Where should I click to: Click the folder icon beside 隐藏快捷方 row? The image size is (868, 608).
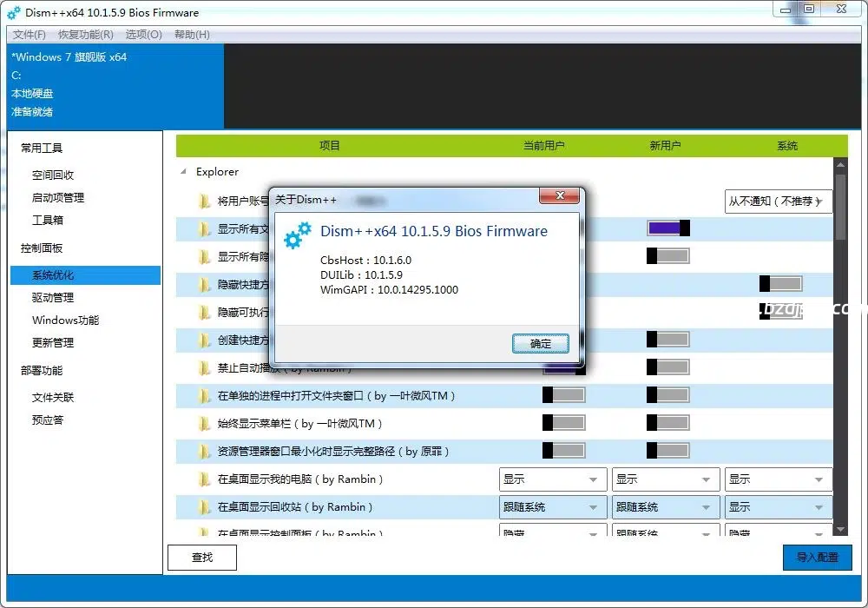(x=204, y=285)
